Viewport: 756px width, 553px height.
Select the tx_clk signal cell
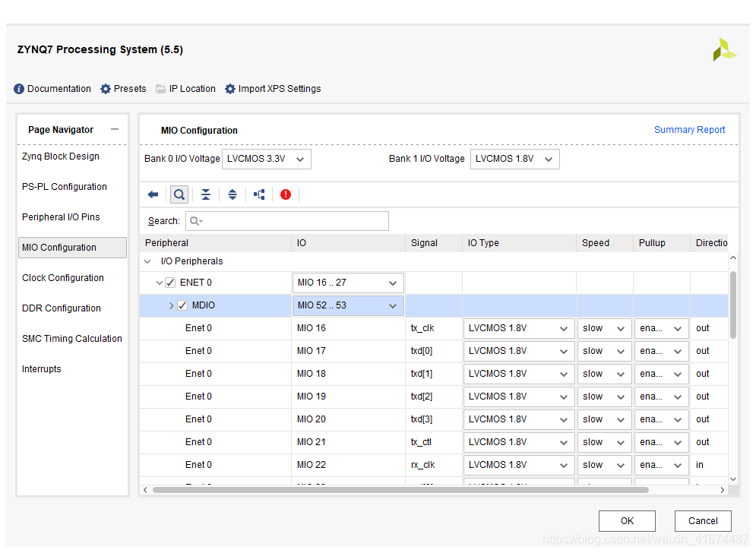pyautogui.click(x=434, y=329)
